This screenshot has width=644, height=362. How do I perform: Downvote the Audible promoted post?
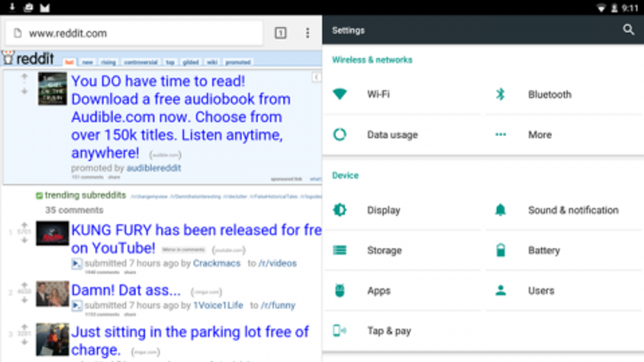[x=25, y=92]
